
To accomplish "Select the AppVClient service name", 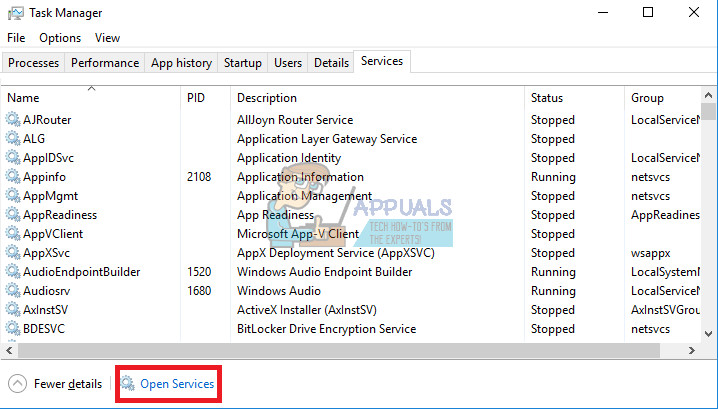I will 53,234.
